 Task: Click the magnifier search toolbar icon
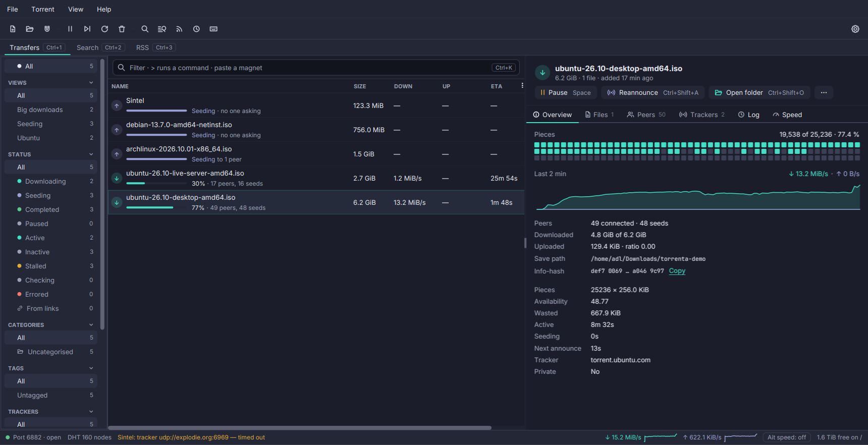coord(145,29)
